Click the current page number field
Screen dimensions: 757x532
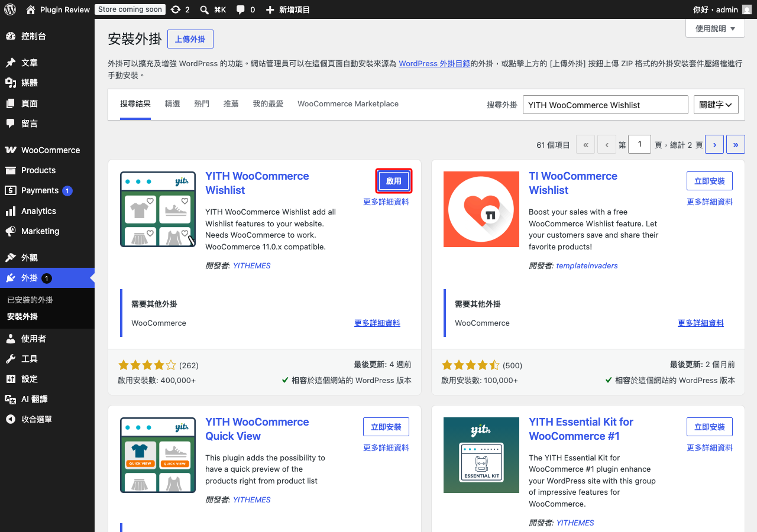pos(639,144)
